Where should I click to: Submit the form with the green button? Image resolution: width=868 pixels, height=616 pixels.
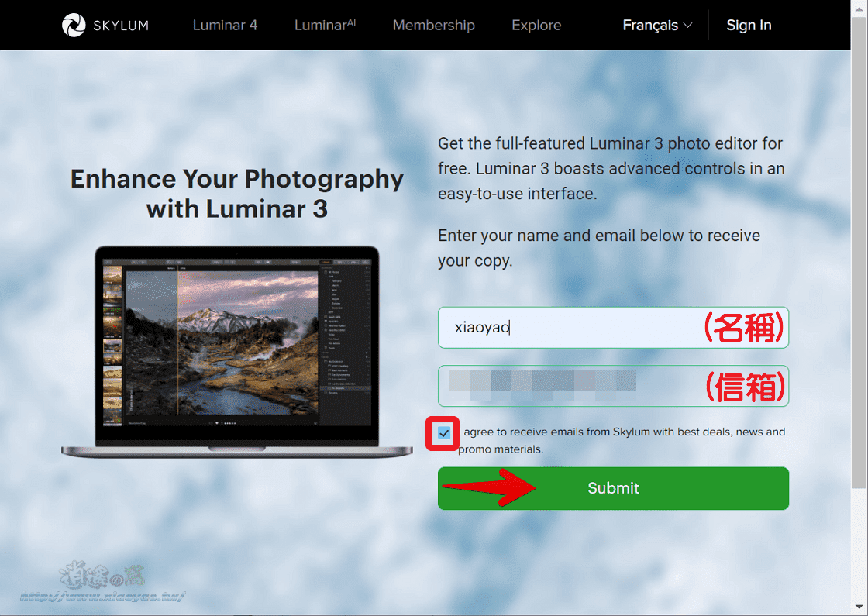tap(613, 488)
